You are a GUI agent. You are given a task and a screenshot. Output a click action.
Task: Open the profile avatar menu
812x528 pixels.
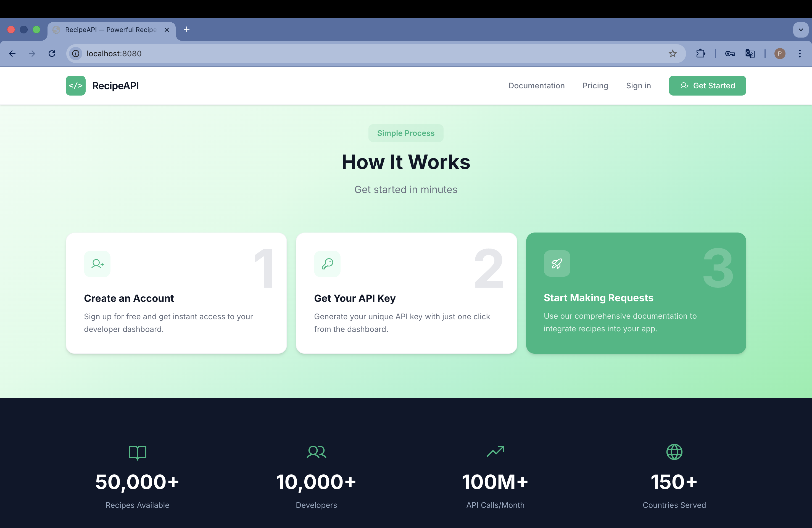780,54
